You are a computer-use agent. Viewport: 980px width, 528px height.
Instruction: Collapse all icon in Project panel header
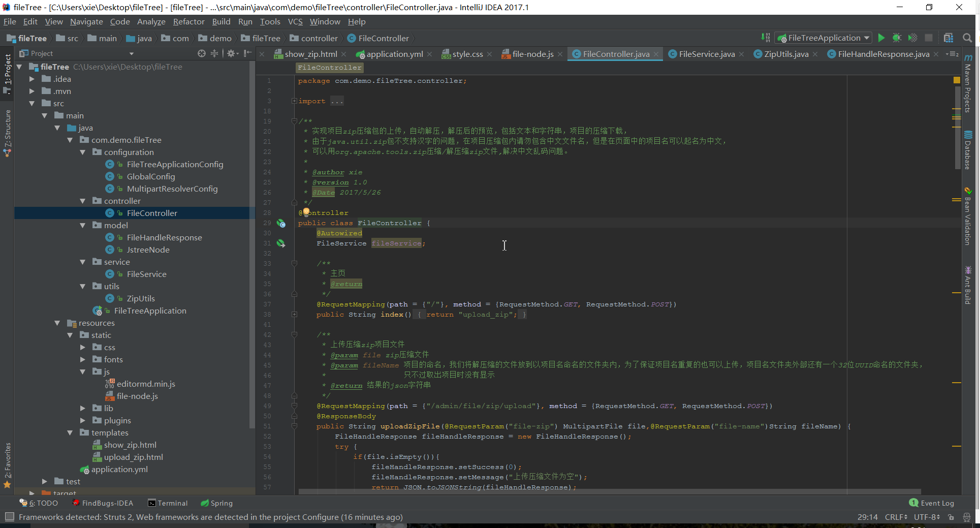point(214,53)
